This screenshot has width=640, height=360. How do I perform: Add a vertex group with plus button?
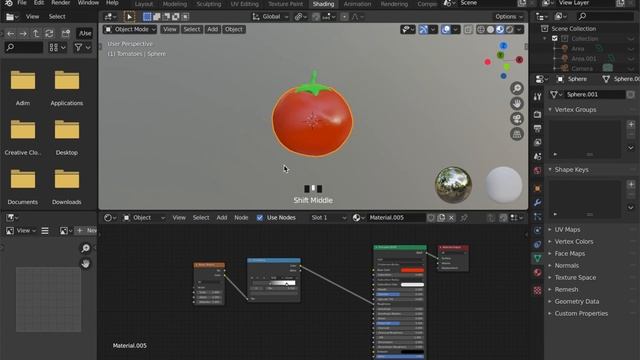click(x=631, y=124)
